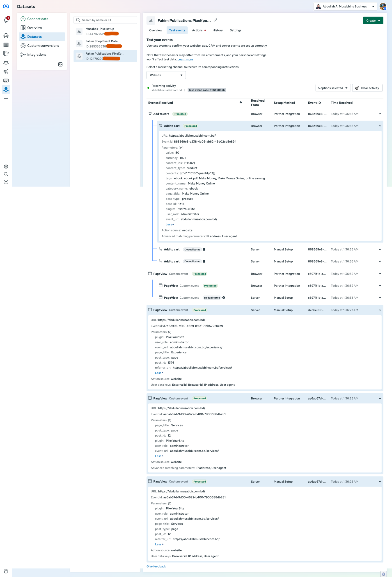
Task: Collapse the side navigation panel icon
Action: pyautogui.click(x=60, y=64)
